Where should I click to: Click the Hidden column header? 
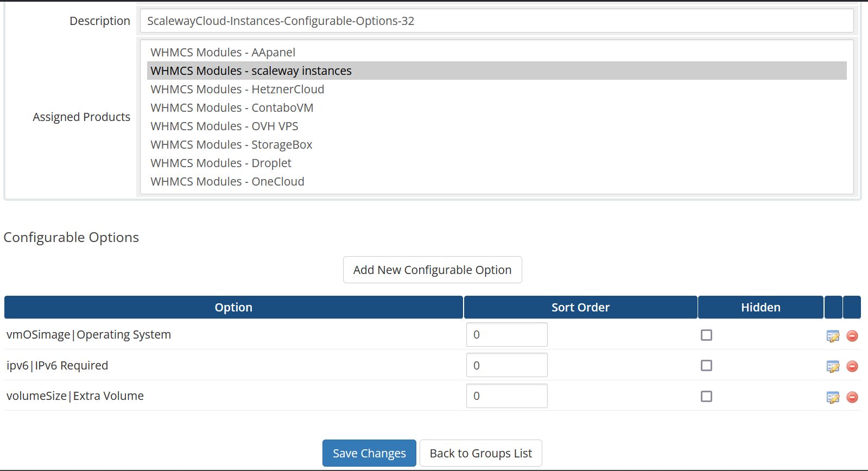(x=761, y=307)
